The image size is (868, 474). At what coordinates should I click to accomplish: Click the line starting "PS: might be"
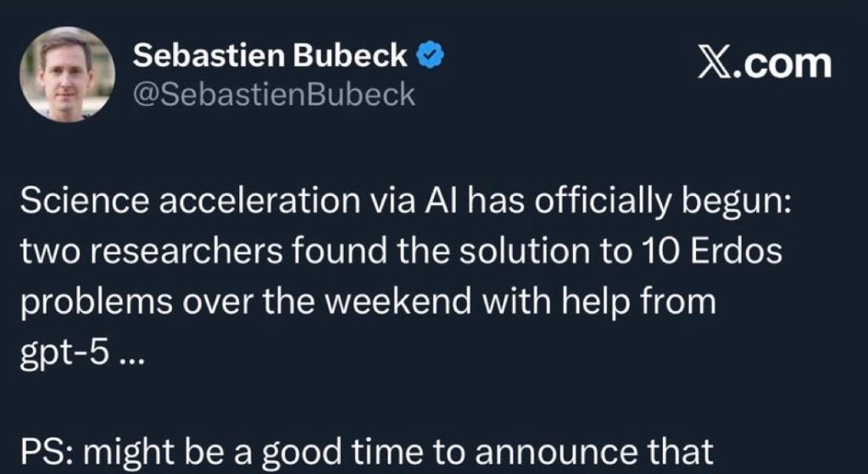[x=364, y=451]
